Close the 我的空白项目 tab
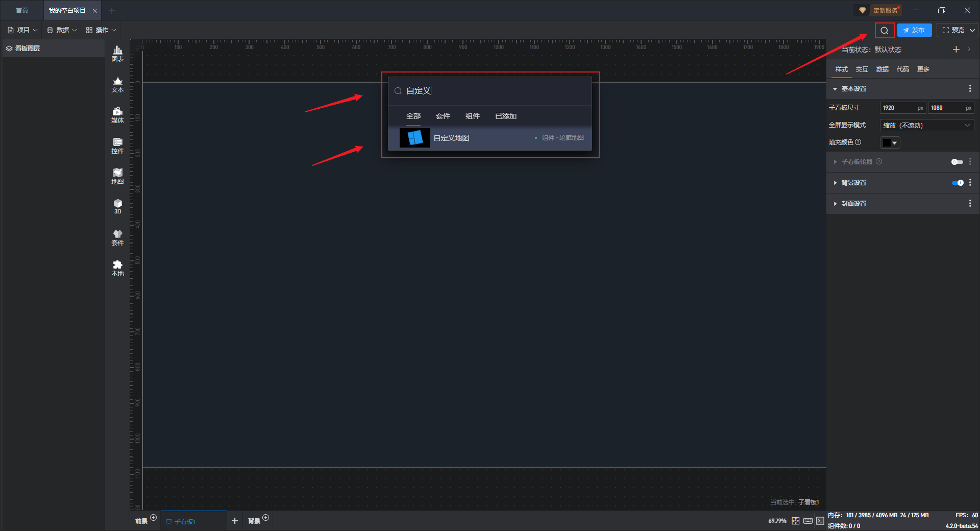Viewport: 980px width, 531px height. [95, 11]
